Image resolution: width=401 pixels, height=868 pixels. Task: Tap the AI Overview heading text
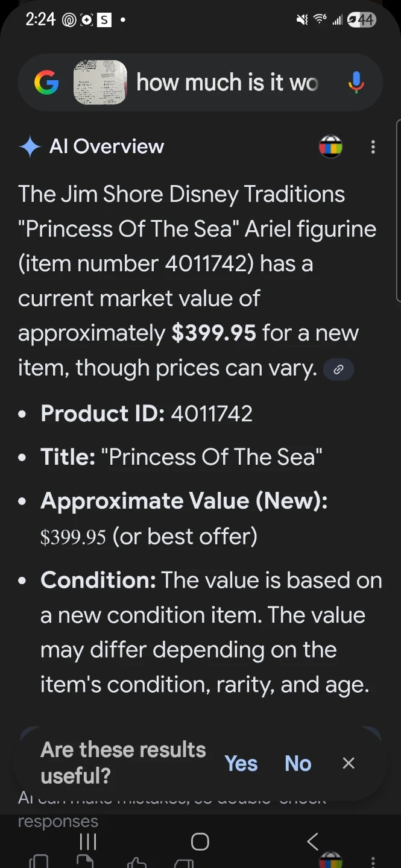tap(107, 146)
